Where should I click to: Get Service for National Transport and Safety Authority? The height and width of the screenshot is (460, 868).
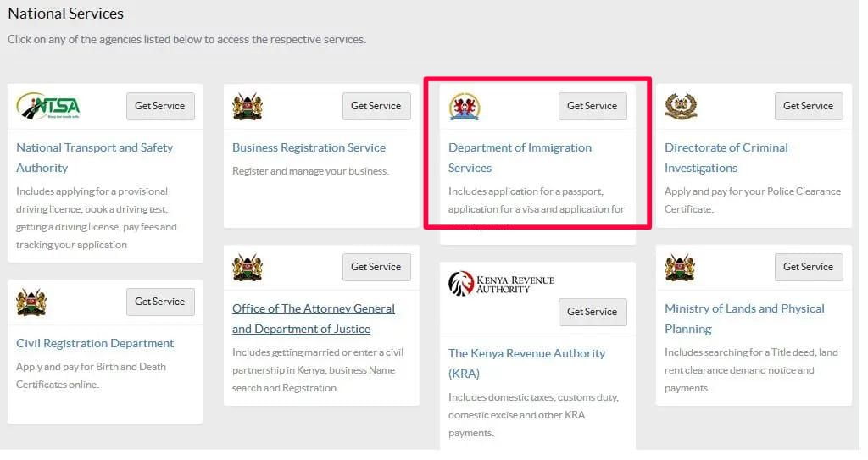[x=160, y=106]
